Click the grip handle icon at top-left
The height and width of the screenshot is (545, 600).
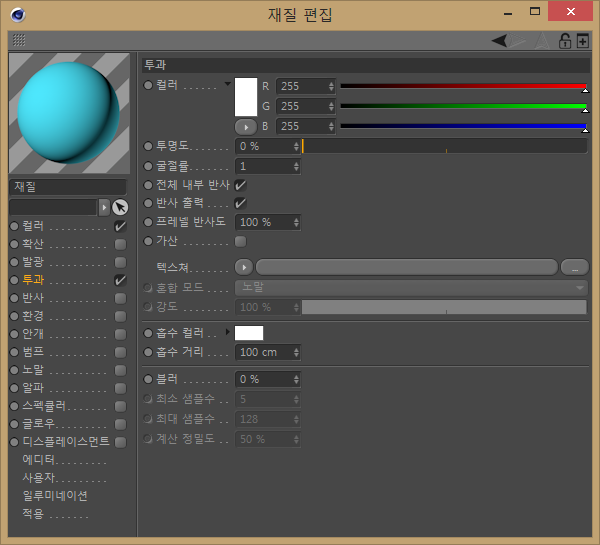(19, 41)
